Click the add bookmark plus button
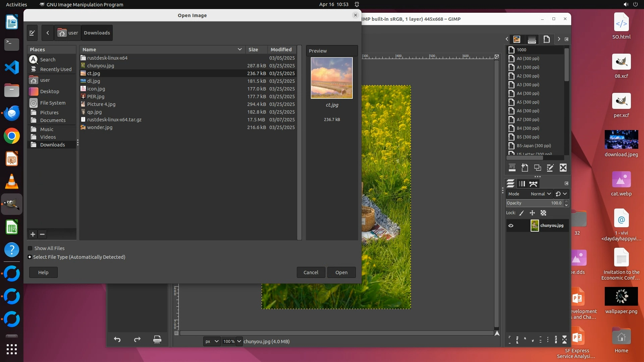 (33, 234)
